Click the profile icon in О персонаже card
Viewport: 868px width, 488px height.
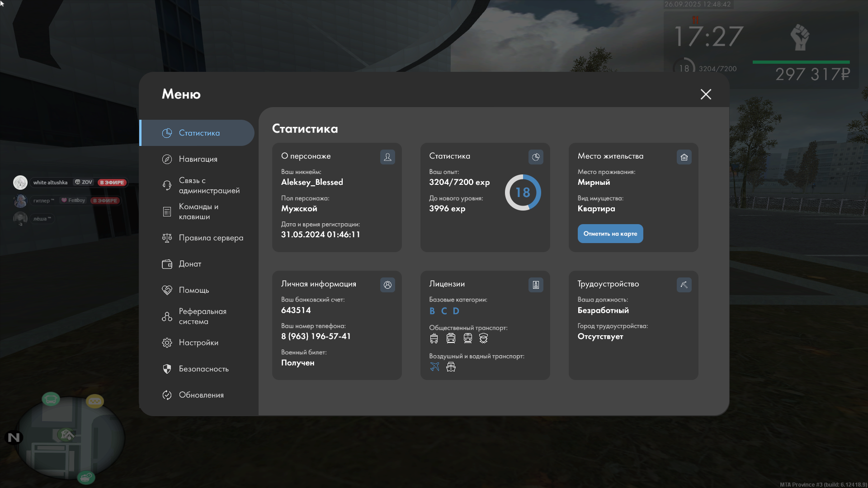coord(387,157)
